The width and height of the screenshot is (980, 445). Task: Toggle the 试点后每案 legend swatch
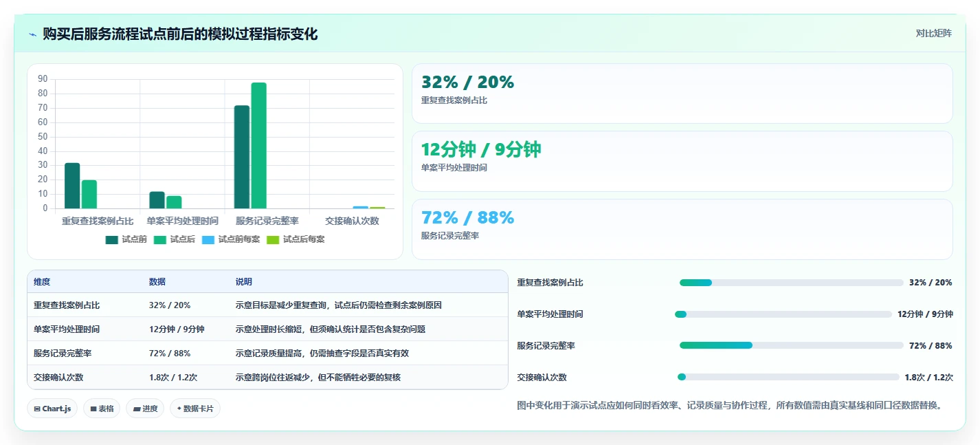pyautogui.click(x=273, y=239)
